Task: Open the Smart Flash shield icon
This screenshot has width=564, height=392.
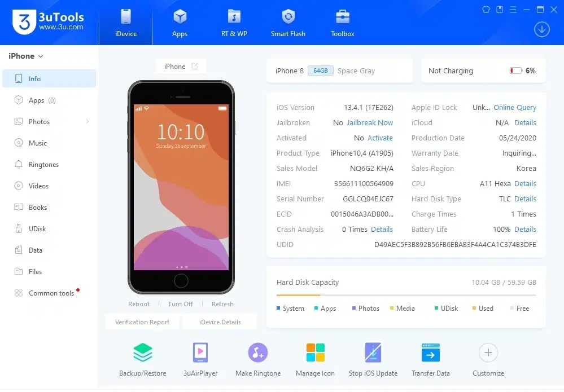Action: coord(288,17)
